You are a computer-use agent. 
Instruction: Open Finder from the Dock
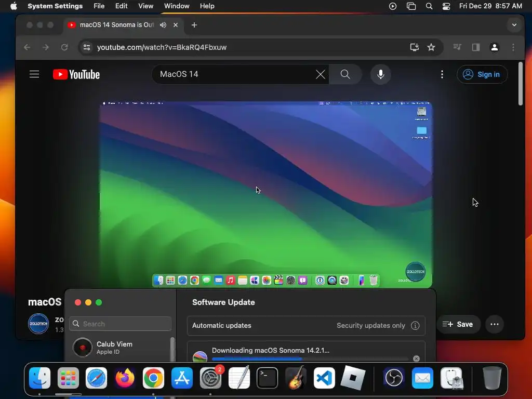[39, 378]
